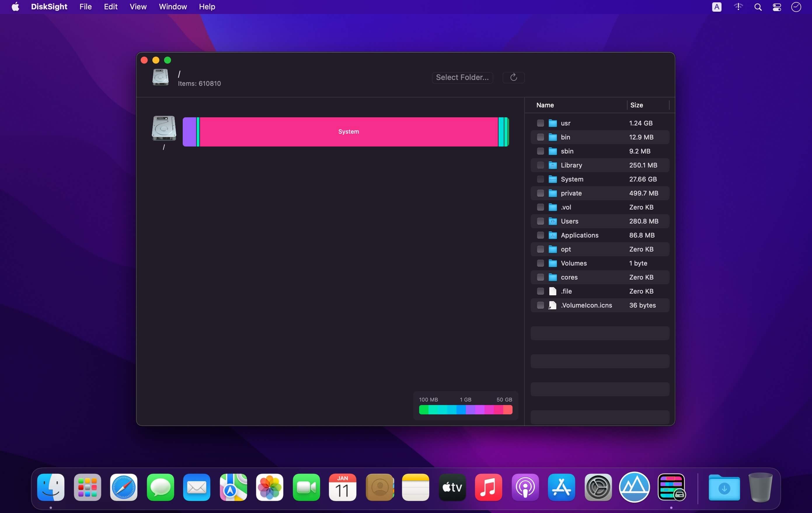Sort list by the Size column header
The width and height of the screenshot is (812, 513).
tap(636, 105)
